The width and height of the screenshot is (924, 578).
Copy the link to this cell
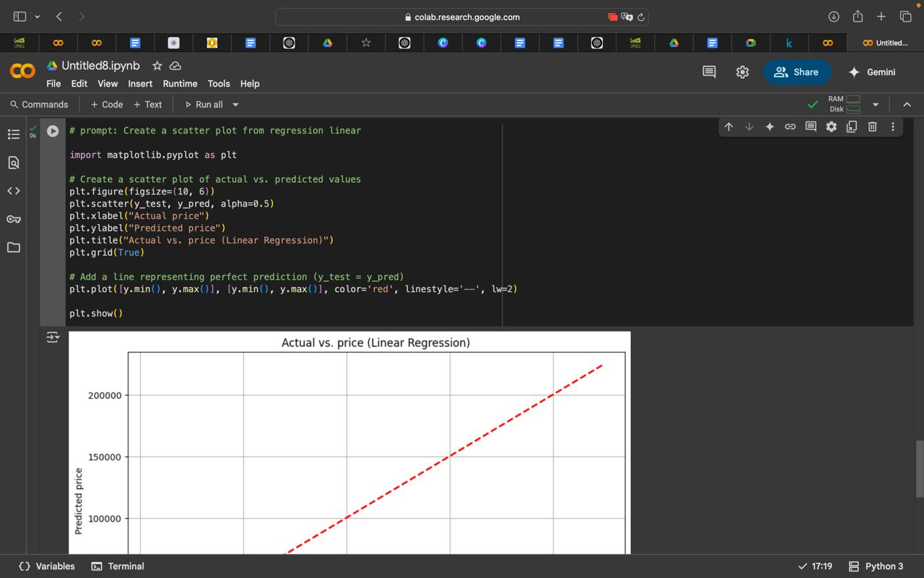point(790,126)
